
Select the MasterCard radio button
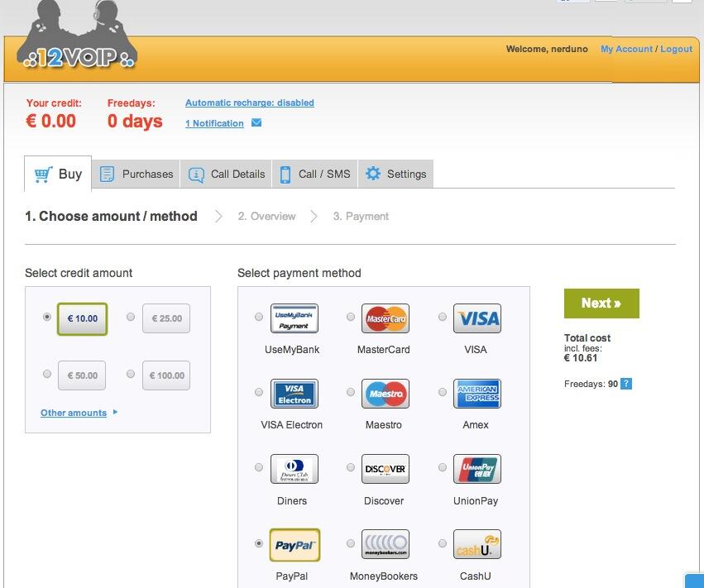click(351, 317)
